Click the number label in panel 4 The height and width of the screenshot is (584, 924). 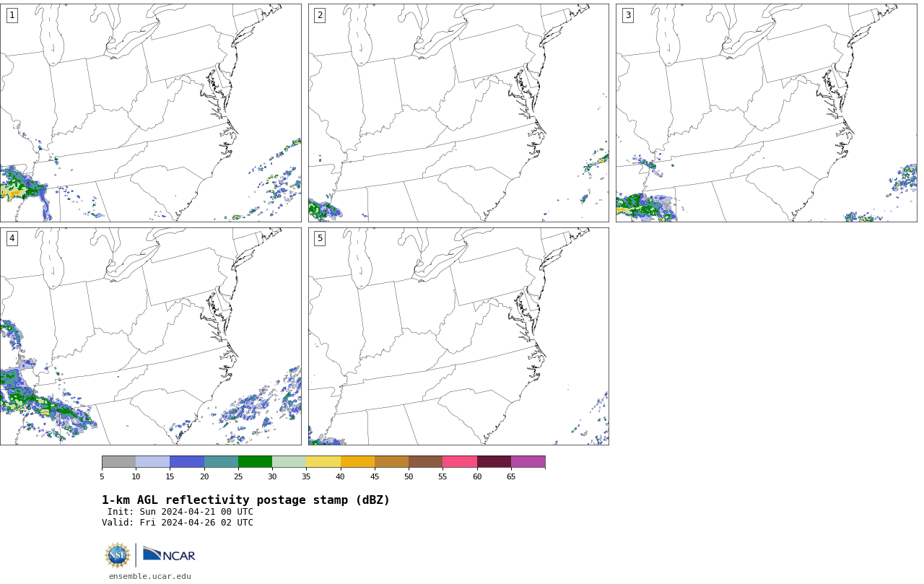(12, 238)
